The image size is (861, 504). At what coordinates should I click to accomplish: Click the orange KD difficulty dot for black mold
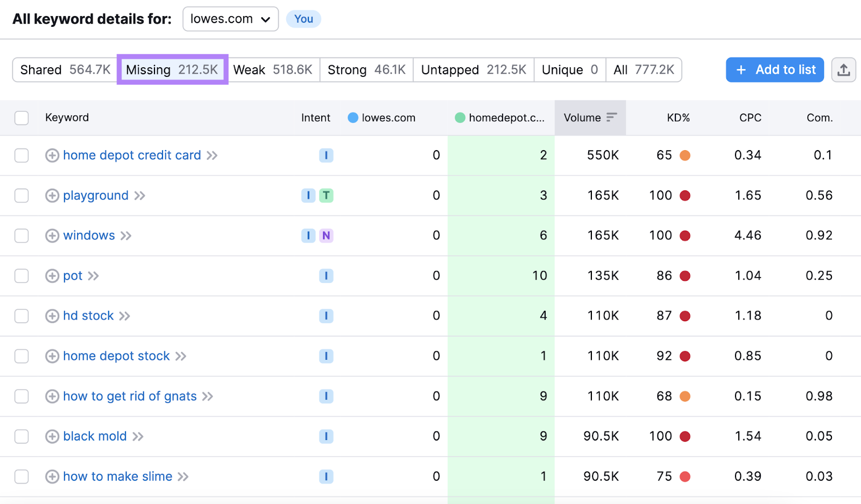pos(686,436)
